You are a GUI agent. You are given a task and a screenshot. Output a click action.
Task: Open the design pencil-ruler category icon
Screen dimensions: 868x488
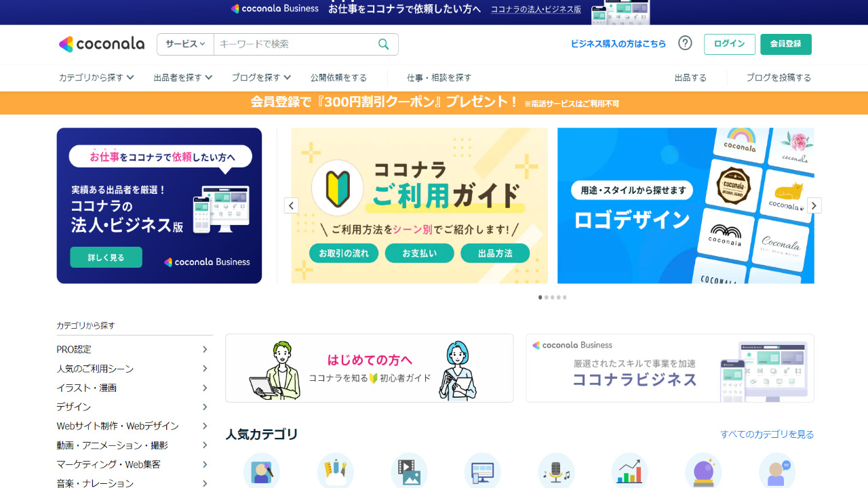336,470
